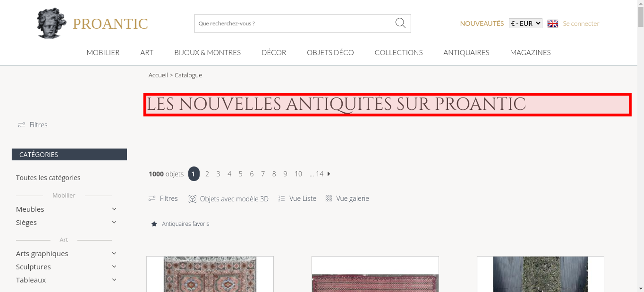The width and height of the screenshot is (644, 292).
Task: Click the search magnifier icon
Action: click(x=400, y=23)
